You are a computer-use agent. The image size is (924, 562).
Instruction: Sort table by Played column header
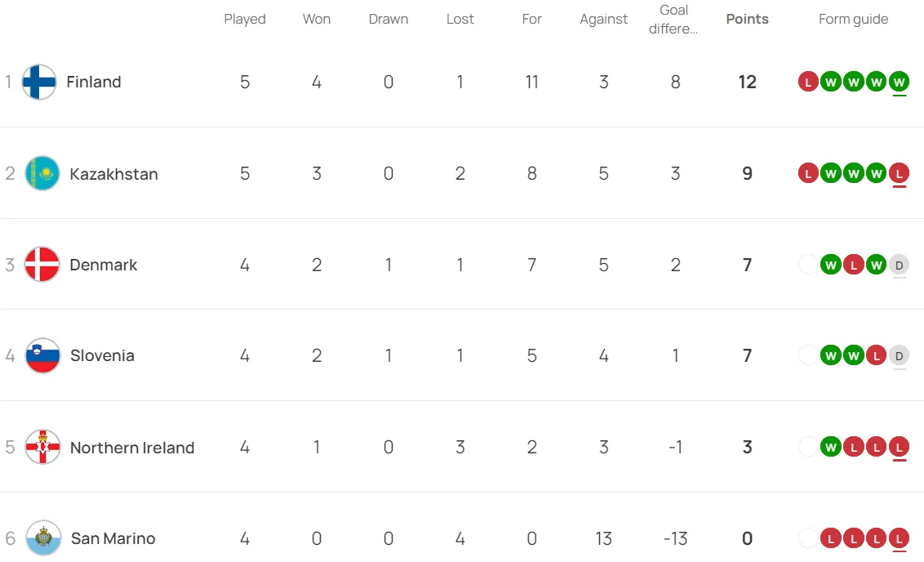[x=245, y=19]
